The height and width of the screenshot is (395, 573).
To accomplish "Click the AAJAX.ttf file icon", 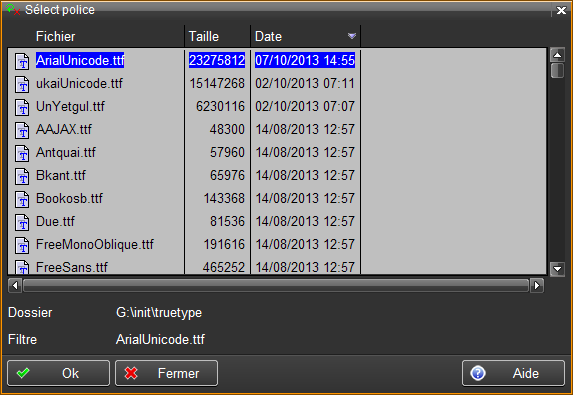I will point(22,130).
